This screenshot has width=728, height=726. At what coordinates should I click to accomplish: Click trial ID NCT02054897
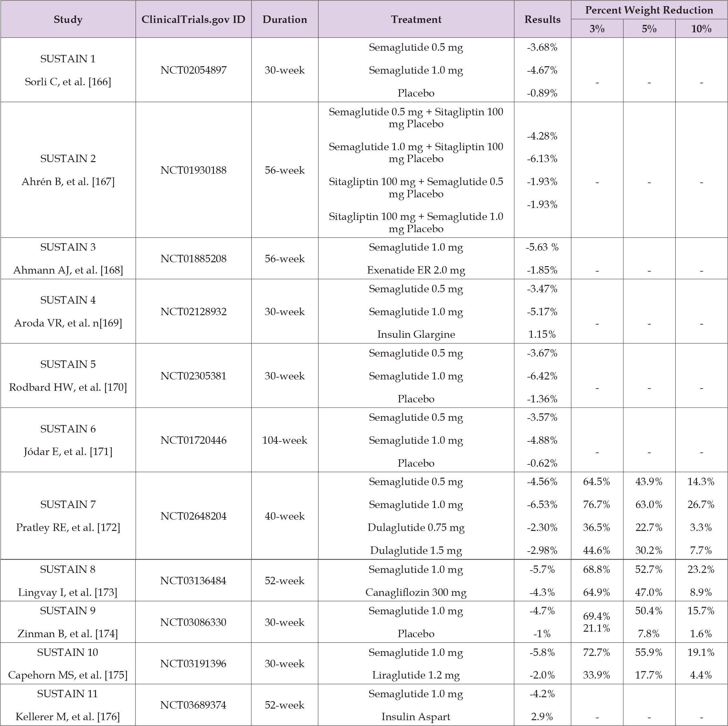click(x=193, y=70)
